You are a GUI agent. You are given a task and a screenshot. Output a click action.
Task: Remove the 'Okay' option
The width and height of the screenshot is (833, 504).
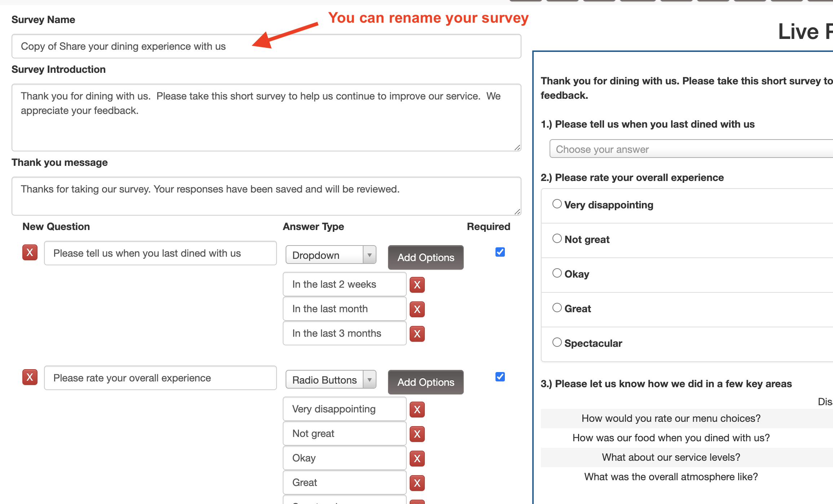pyautogui.click(x=417, y=459)
